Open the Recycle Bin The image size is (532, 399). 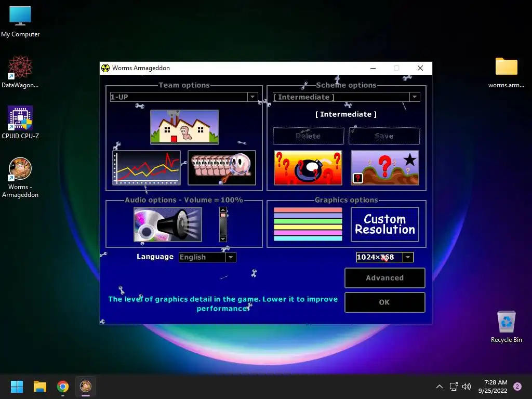tap(506, 327)
